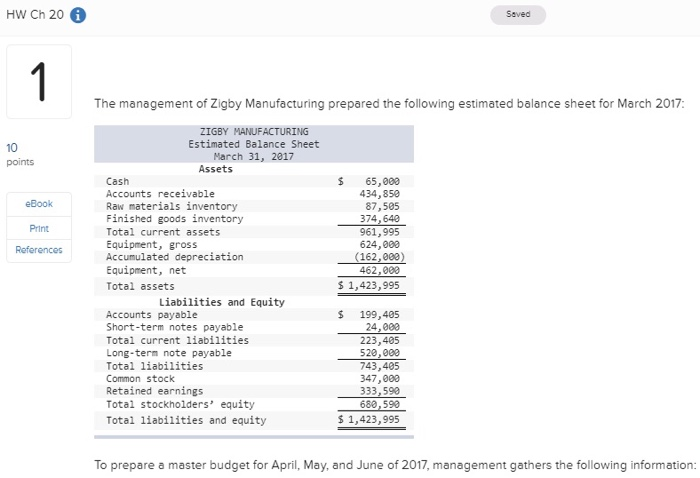Click the Cash value 65,000
The height and width of the screenshot is (478, 700).
coord(382,181)
